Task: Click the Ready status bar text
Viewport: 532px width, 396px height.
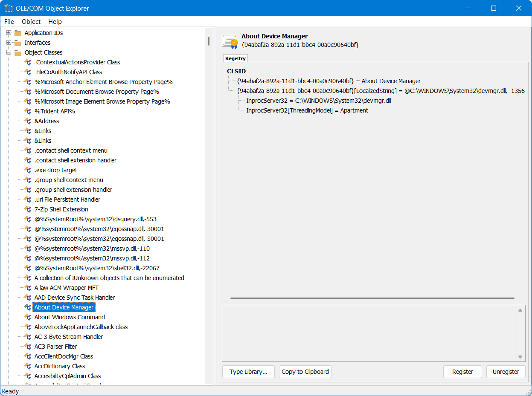Action: (x=10, y=391)
